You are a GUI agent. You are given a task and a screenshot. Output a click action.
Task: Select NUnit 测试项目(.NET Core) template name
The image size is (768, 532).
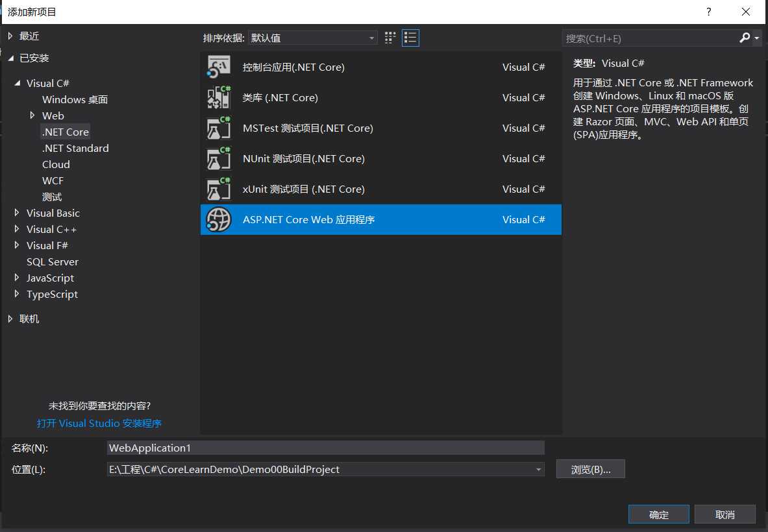304,158
